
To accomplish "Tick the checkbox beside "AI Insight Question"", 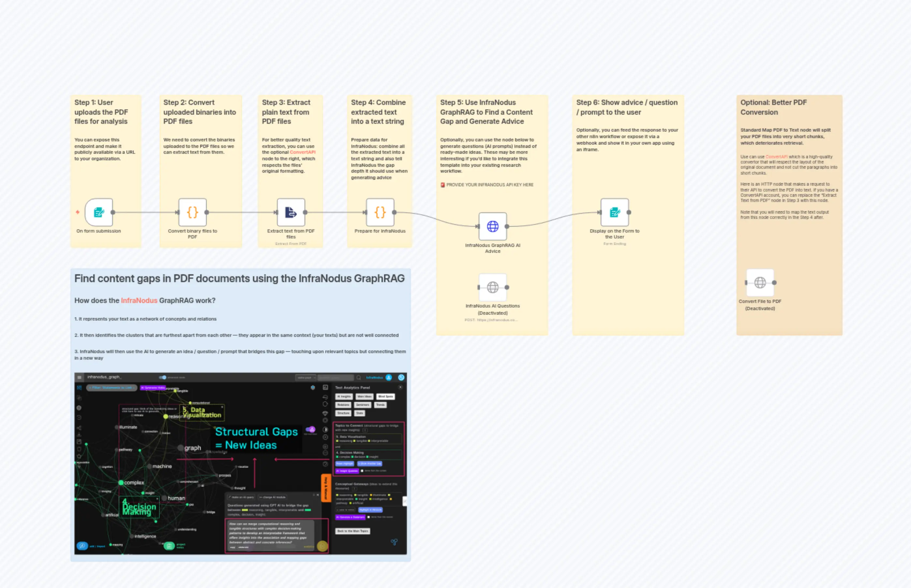I will pos(362,471).
